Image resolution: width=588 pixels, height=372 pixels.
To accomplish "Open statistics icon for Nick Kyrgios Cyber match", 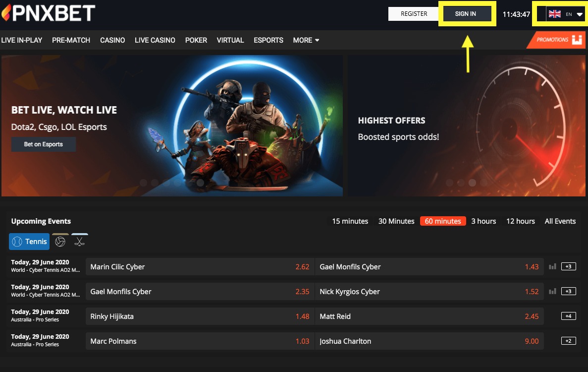I will 552,291.
